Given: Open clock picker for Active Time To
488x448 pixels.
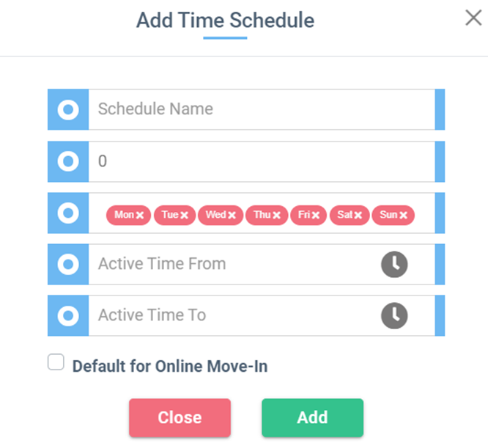Looking at the screenshot, I should [394, 316].
